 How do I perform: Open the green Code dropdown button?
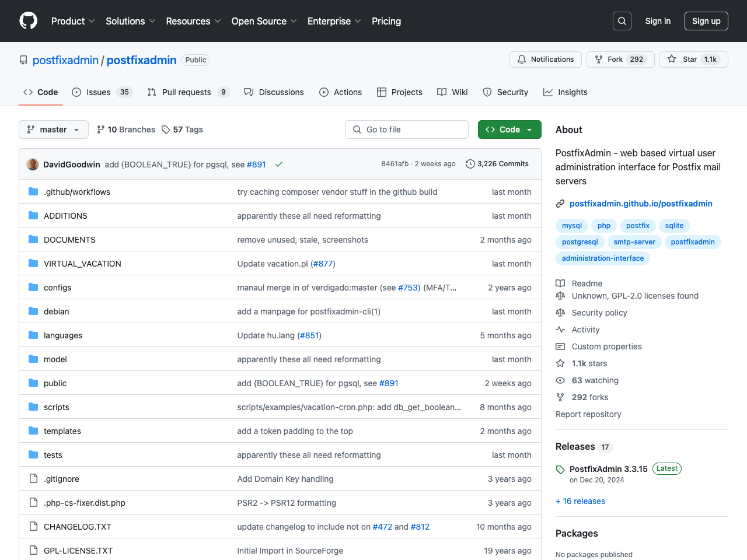pyautogui.click(x=509, y=129)
